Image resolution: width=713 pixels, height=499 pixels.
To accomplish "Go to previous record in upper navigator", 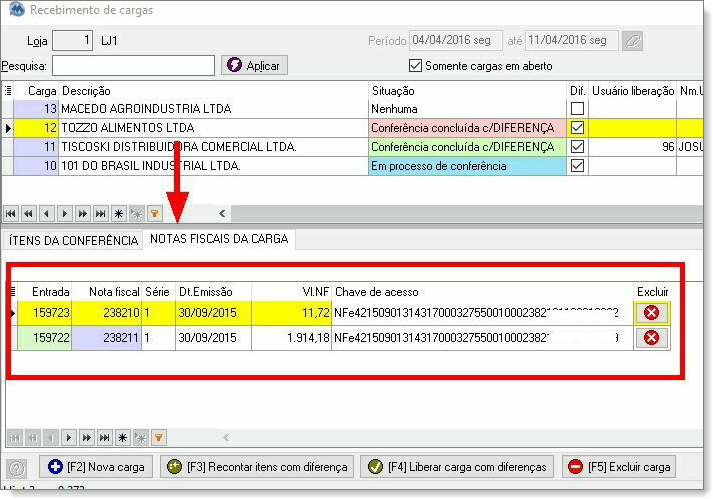I will coord(46,213).
